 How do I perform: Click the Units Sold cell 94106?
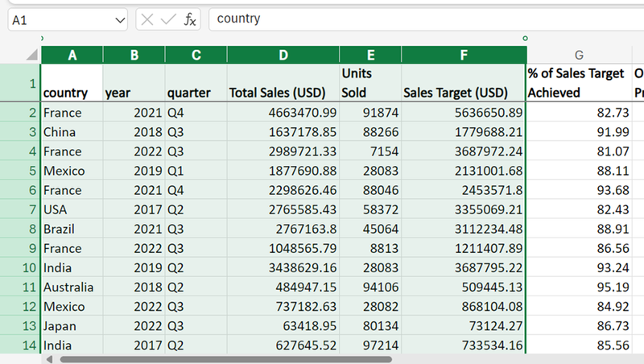pos(369,287)
